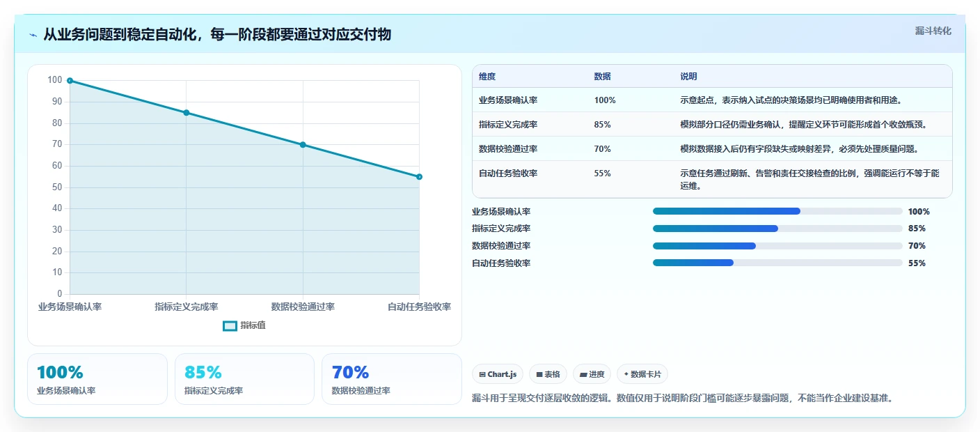Click the footer note starting 漏斗用于呈现
This screenshot has width=980, height=432.
point(682,399)
